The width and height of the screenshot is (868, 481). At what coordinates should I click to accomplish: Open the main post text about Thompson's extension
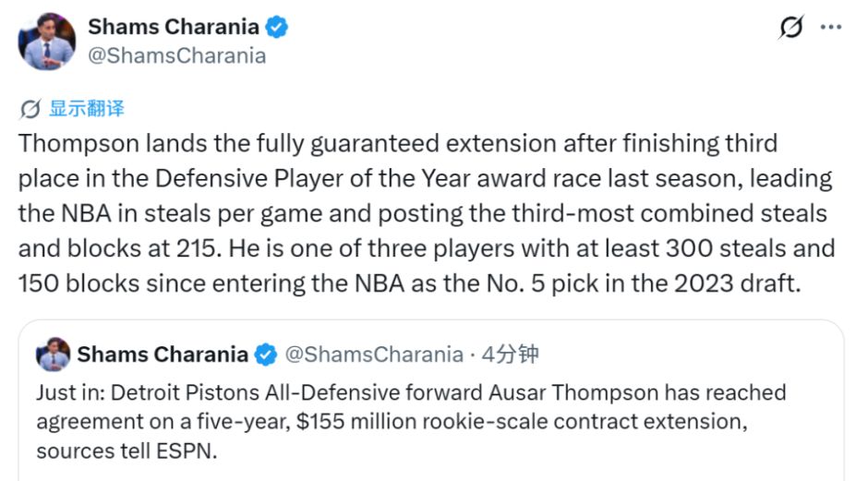pyautogui.click(x=427, y=213)
